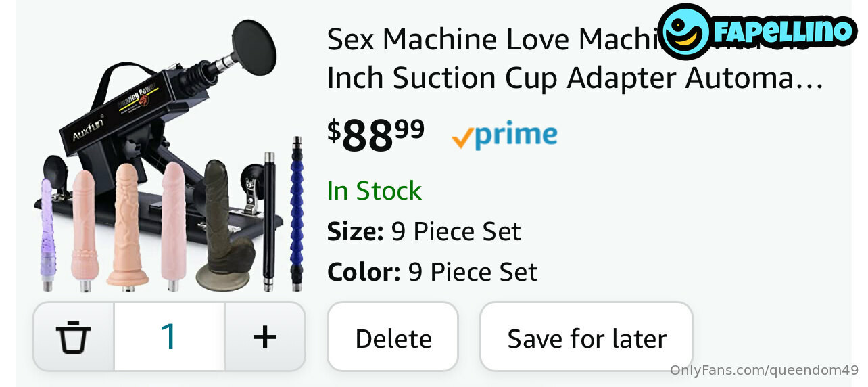Open the product title link
Image resolution: width=868 pixels, height=387 pixels.
[x=487, y=41]
